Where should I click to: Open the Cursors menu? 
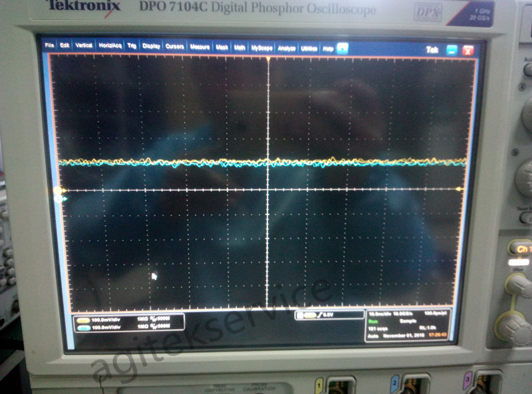click(174, 47)
